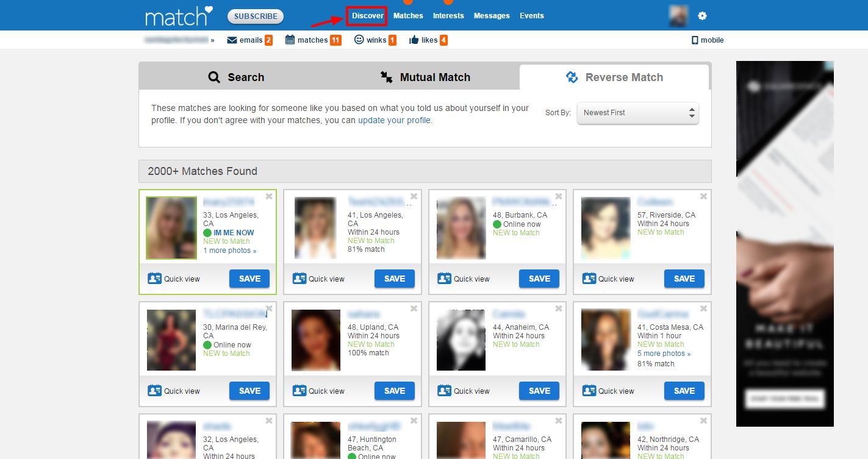
Task: Dismiss the 33, Los Angeles match card
Action: click(x=269, y=196)
